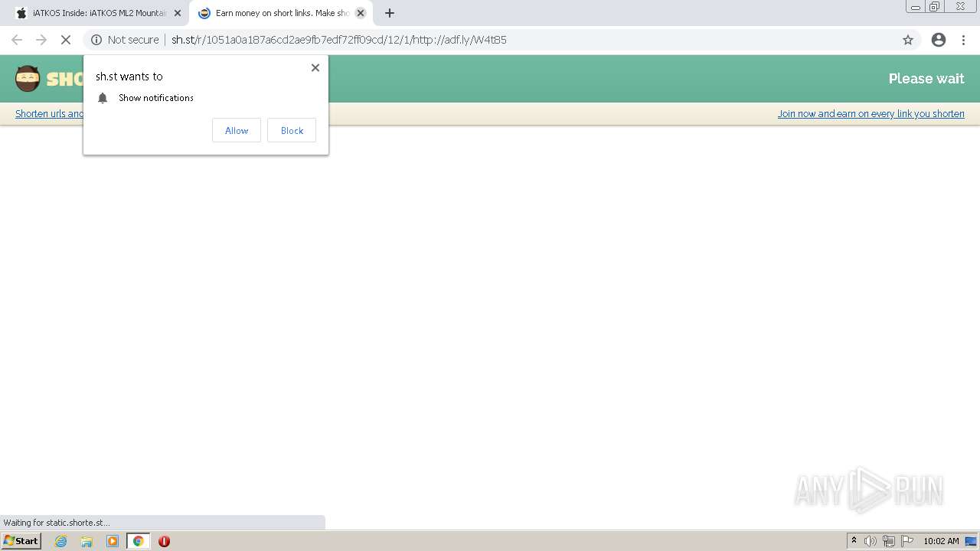Screen dimensions: 980x551
Task: Open a new browser tab
Action: click(x=389, y=13)
